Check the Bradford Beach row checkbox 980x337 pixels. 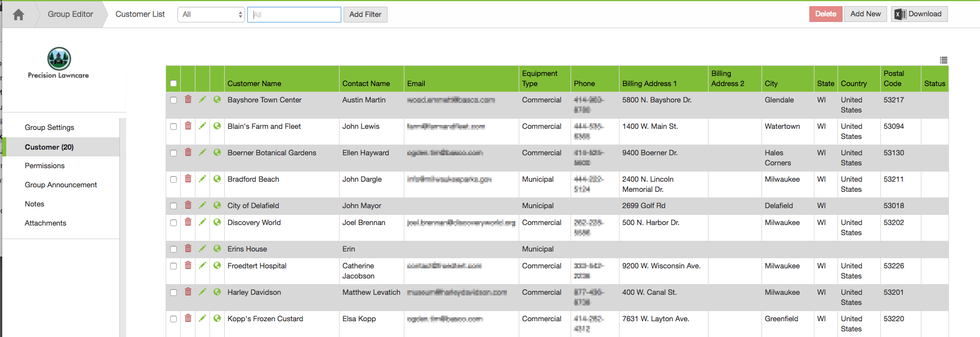pos(173,179)
